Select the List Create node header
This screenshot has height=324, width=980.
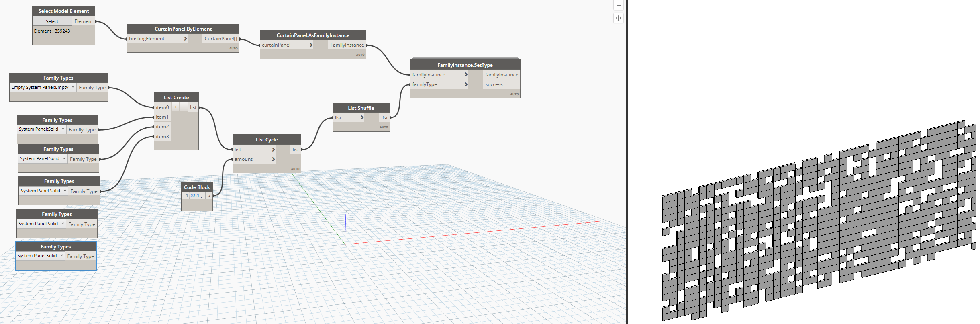(x=176, y=97)
